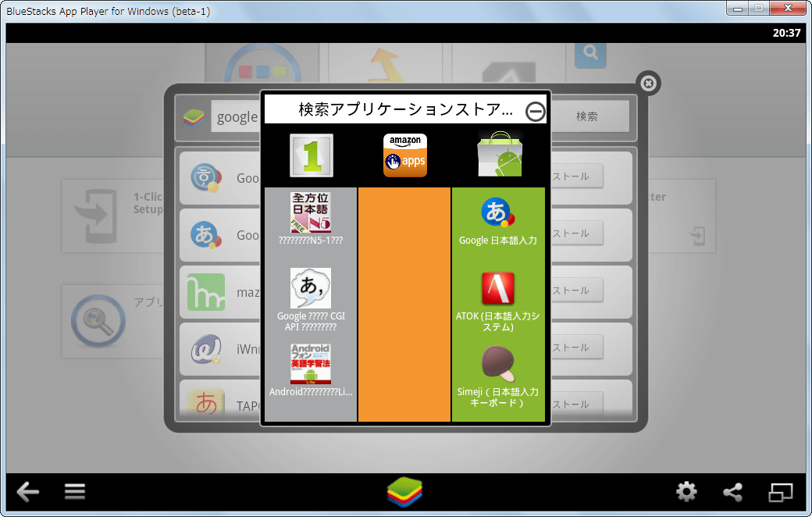812x517 pixels.
Task: Select the red ATOK app icon
Action: [498, 288]
